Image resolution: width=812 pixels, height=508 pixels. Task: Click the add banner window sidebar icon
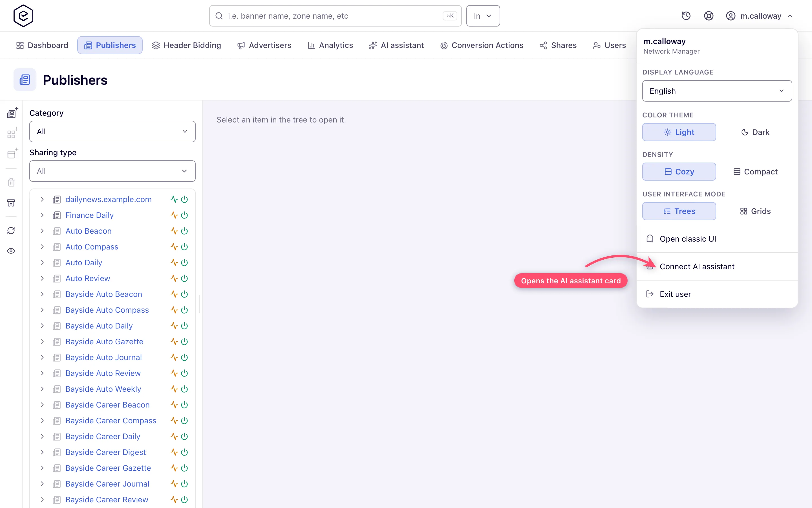[12, 154]
